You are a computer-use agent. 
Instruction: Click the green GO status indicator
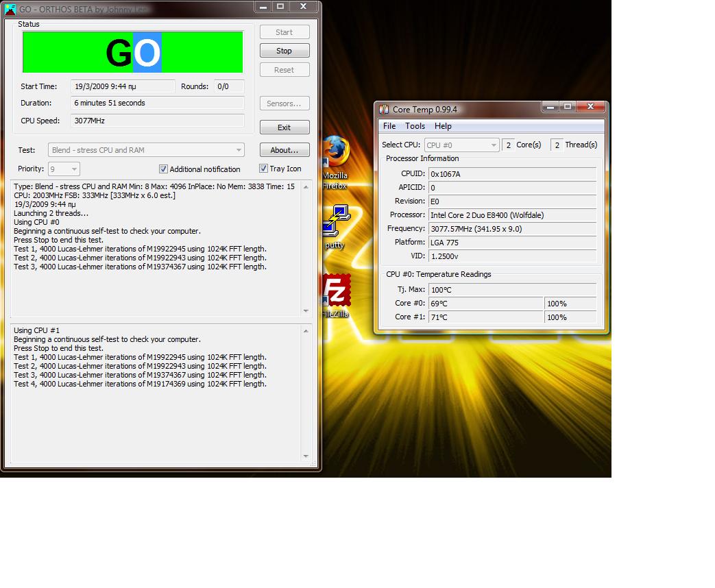click(x=133, y=52)
